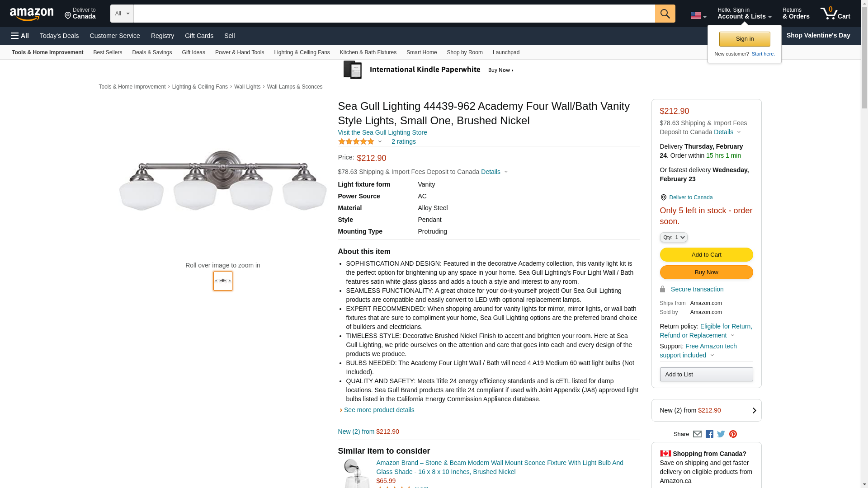Share product on Twitter

coord(721,434)
